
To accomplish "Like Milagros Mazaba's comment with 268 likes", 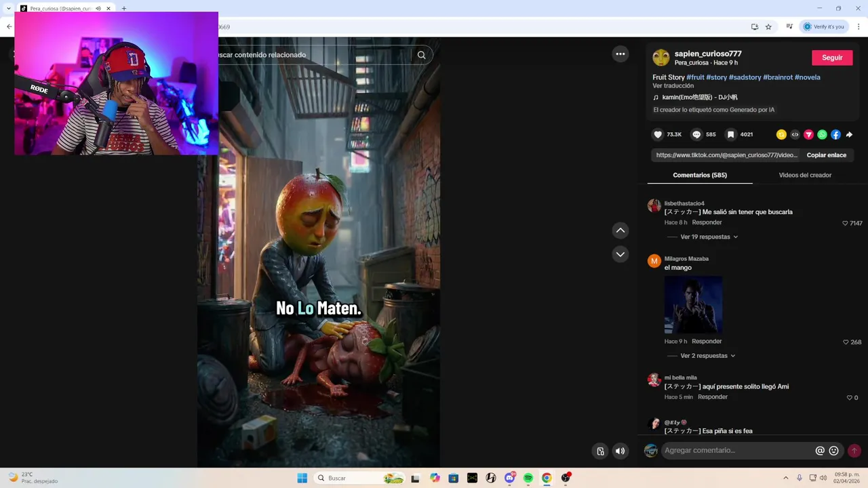I will point(845,342).
